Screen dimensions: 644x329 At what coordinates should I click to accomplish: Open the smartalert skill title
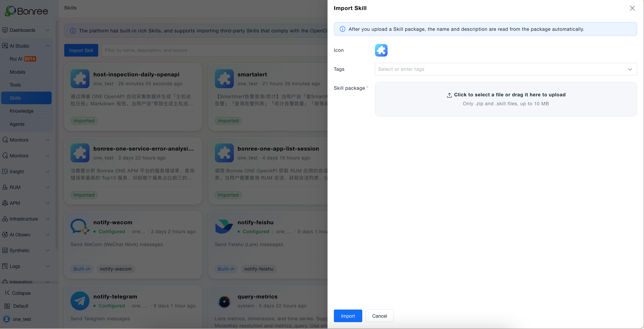click(252, 74)
